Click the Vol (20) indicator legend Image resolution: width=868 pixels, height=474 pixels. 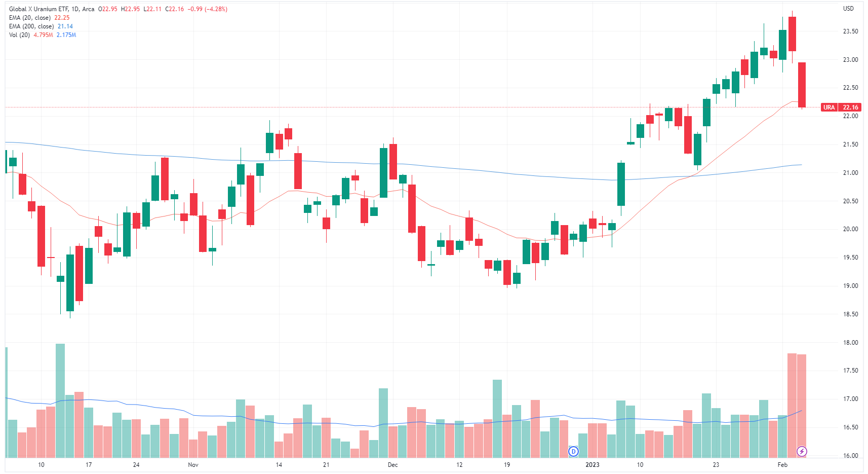[x=19, y=35]
